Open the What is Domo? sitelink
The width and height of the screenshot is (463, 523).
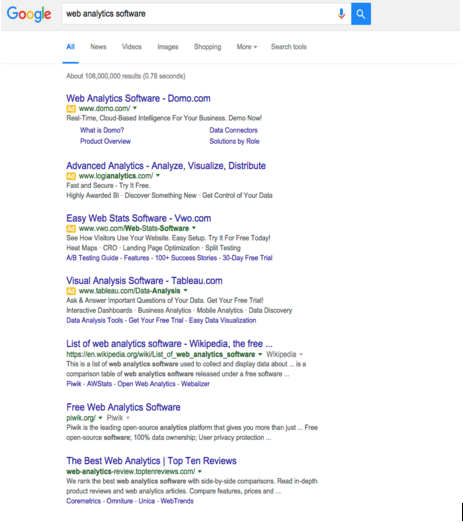[102, 130]
